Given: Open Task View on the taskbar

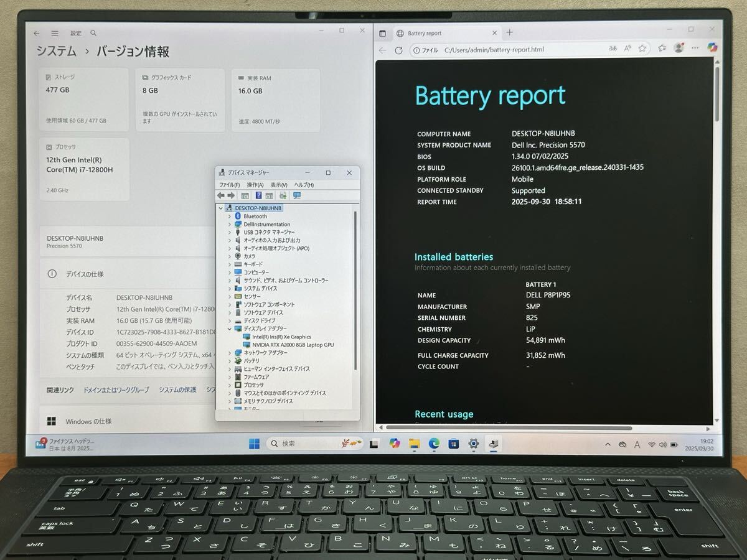Looking at the screenshot, I should (x=374, y=444).
